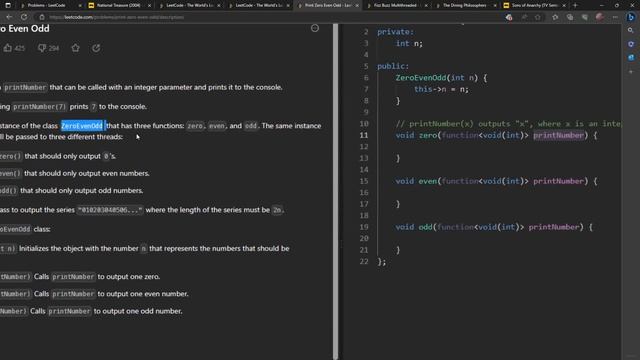
Task: Open the tab actions menu icon
Action: click(8, 5)
